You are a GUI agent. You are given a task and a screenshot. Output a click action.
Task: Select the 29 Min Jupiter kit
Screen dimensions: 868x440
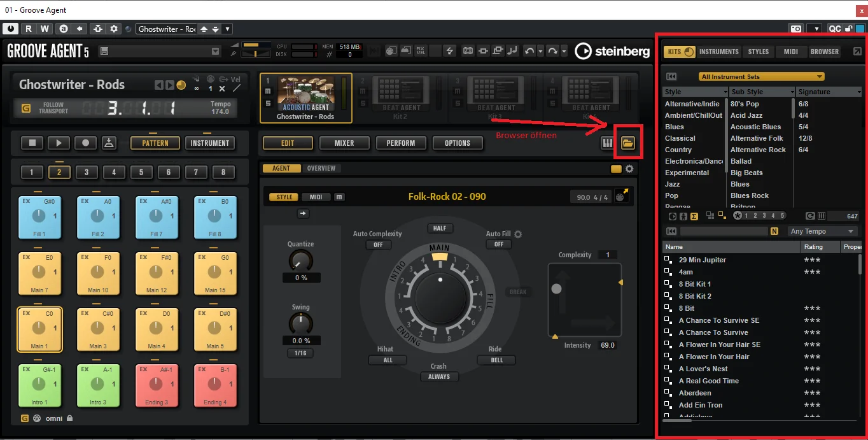[x=703, y=260]
